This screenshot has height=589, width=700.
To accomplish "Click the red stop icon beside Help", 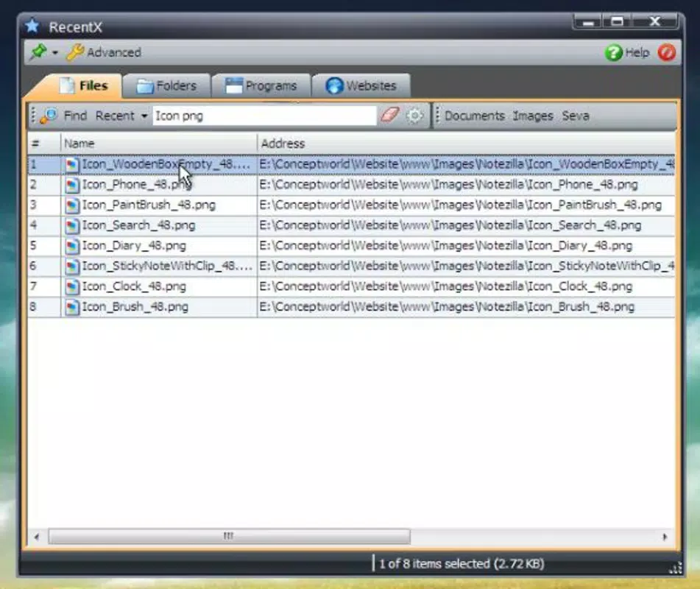I will 667,52.
